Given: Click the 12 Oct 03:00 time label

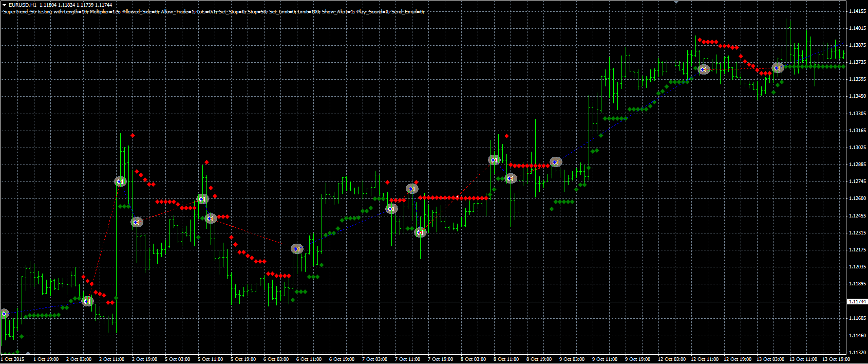Looking at the screenshot, I should pyautogui.click(x=672, y=359).
